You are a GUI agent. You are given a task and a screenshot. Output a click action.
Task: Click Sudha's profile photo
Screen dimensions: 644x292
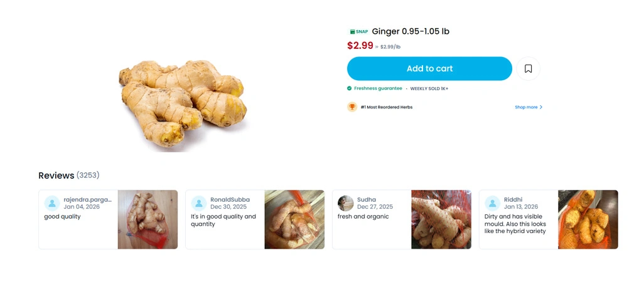[x=345, y=204]
